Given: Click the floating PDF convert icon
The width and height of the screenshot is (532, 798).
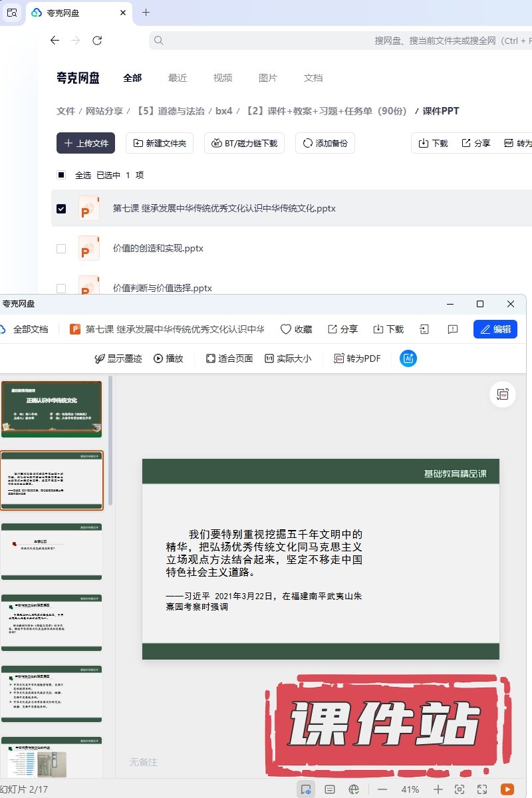Looking at the screenshot, I should (503, 394).
